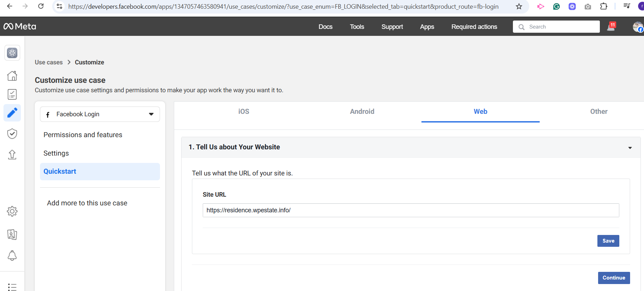This screenshot has height=291, width=644.
Task: Select the Other platform tab
Action: click(x=598, y=112)
